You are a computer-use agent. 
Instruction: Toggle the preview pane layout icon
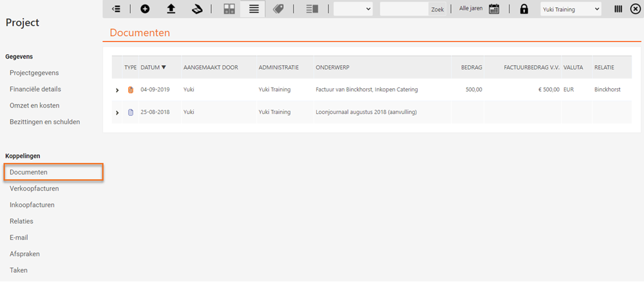point(312,9)
